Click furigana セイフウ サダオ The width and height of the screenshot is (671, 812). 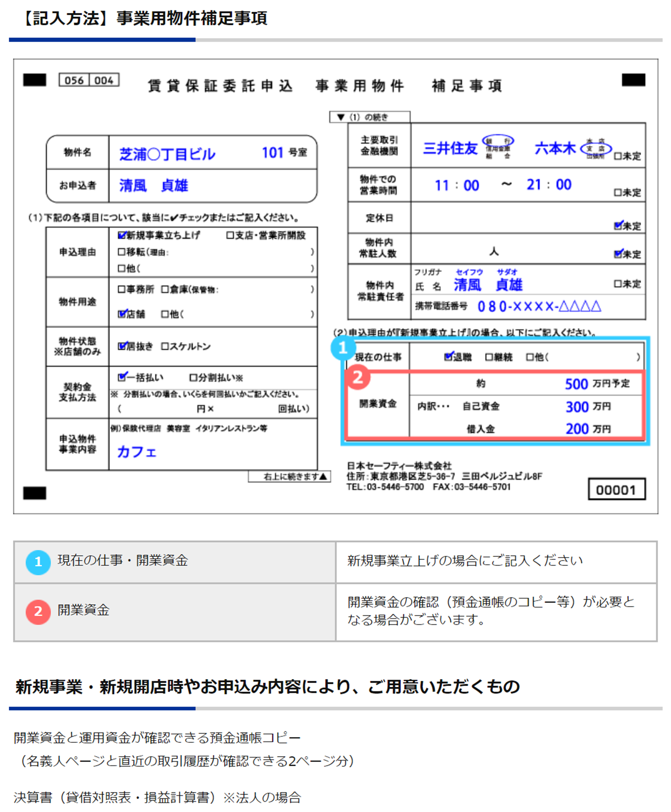pyautogui.click(x=487, y=272)
